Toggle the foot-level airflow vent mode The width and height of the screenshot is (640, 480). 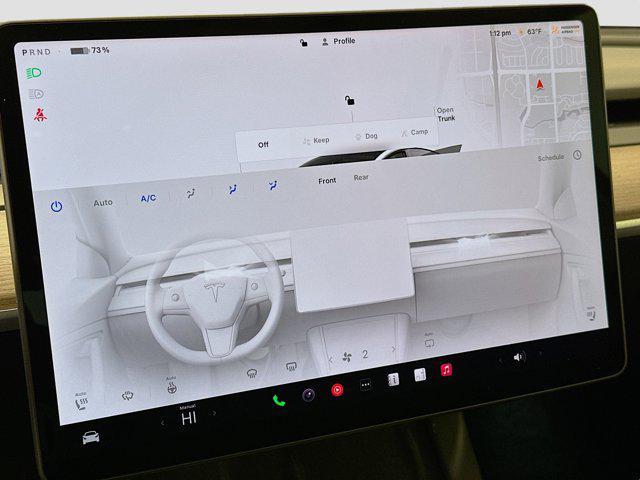273,186
